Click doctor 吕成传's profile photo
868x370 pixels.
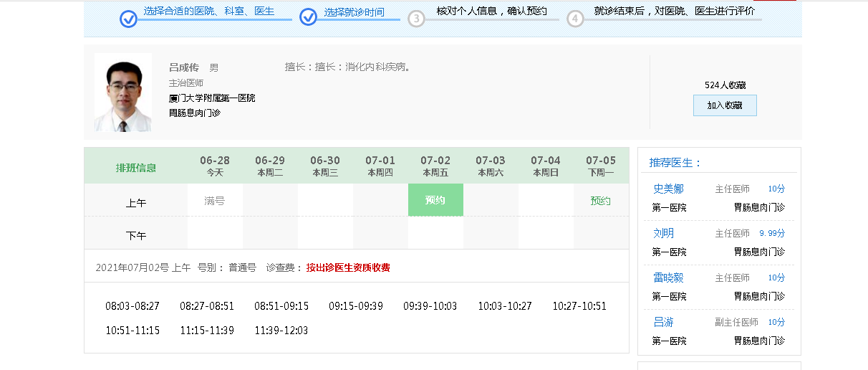point(122,92)
